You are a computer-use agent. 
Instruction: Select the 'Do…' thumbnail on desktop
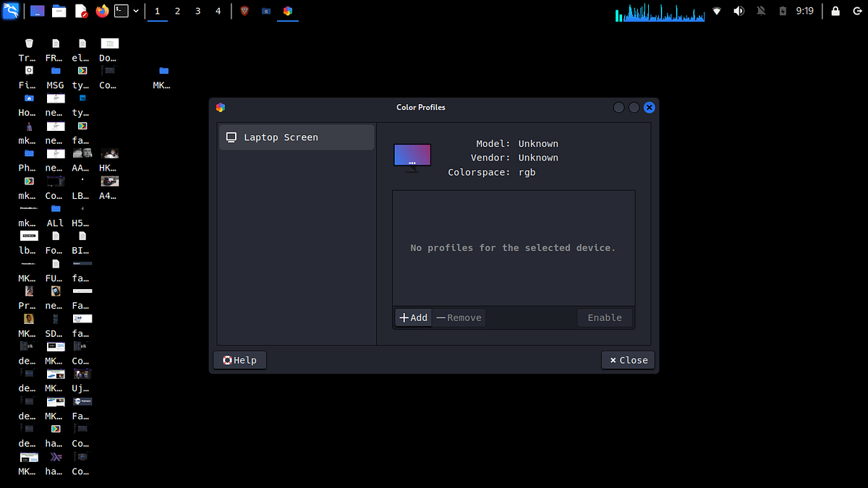pyautogui.click(x=109, y=51)
